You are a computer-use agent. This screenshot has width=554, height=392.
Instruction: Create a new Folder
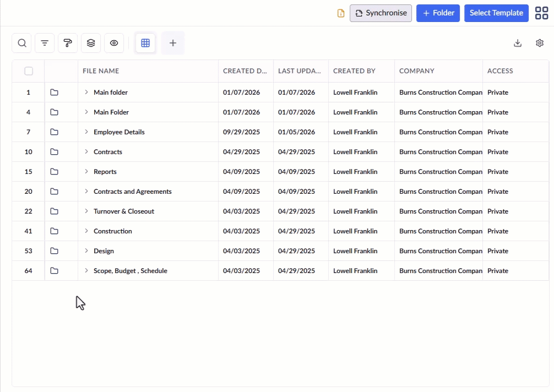438,13
